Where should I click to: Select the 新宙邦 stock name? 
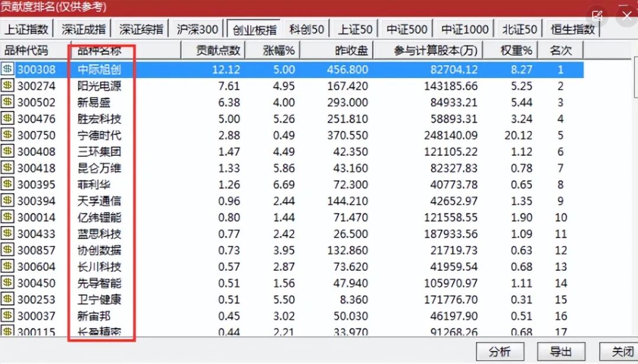[94, 316]
